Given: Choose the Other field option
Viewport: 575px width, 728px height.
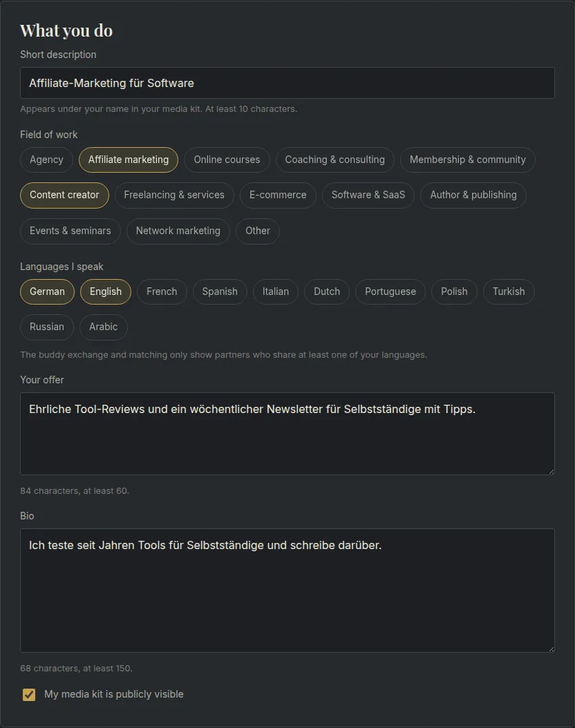Looking at the screenshot, I should (x=258, y=231).
